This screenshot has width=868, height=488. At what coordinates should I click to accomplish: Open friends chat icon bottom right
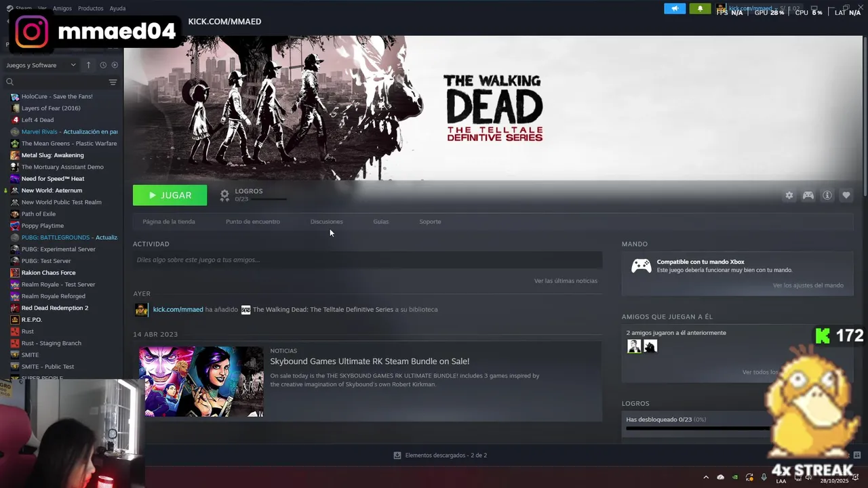point(857,455)
